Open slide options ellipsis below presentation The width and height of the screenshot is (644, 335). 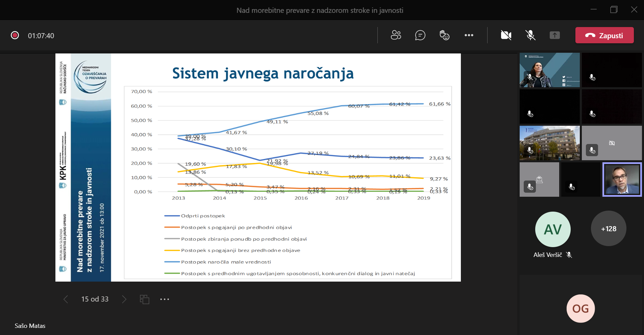coord(165,299)
